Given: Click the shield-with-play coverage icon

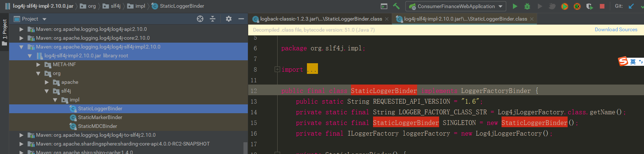Looking at the screenshot, I should coord(590,6).
